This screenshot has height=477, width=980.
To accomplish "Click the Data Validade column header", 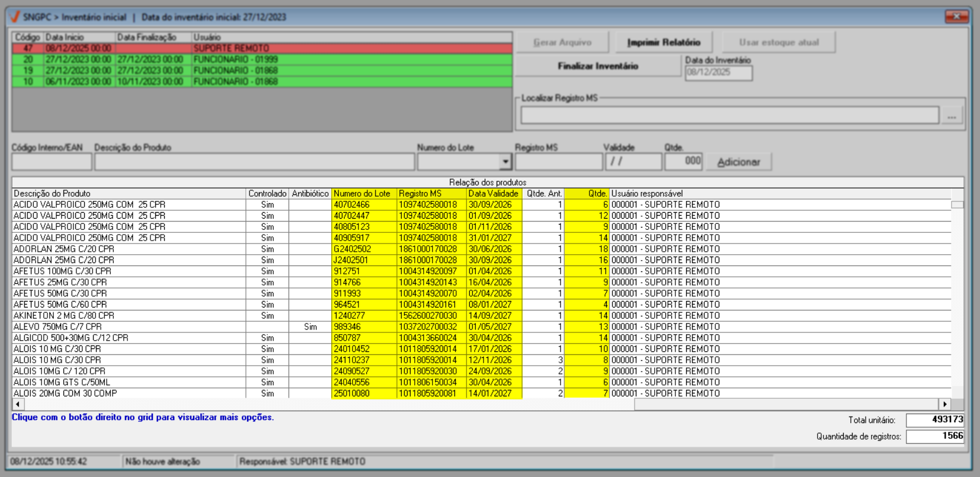I will coord(493,194).
